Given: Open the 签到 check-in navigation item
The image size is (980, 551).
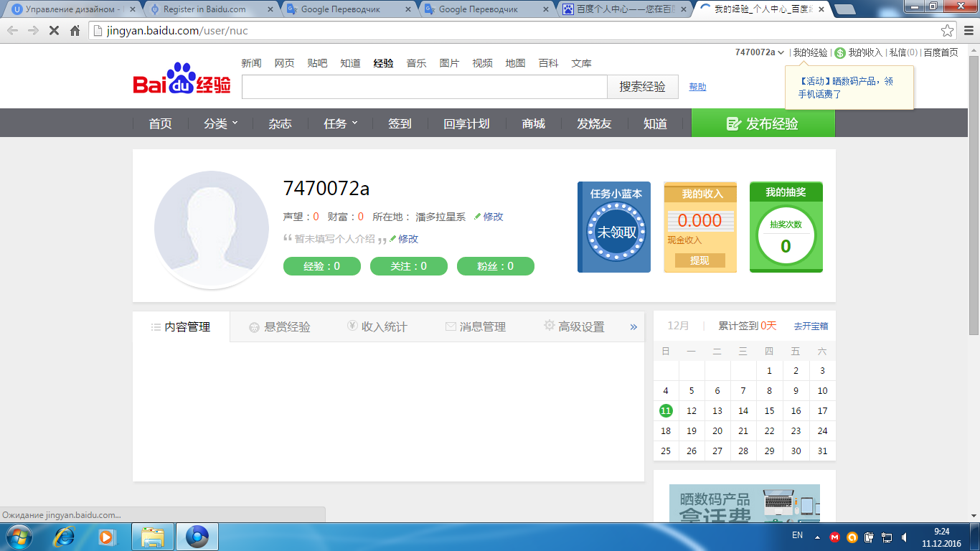Looking at the screenshot, I should click(x=400, y=123).
